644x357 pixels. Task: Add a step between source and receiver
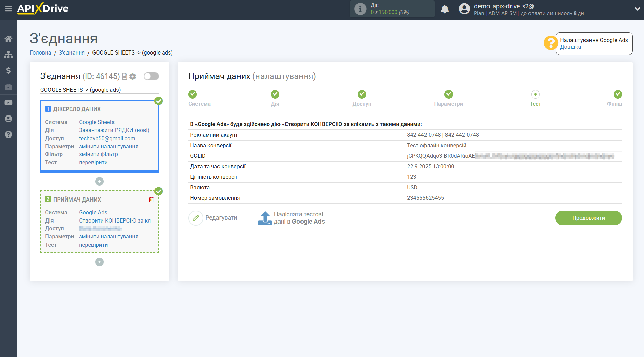coord(99,182)
